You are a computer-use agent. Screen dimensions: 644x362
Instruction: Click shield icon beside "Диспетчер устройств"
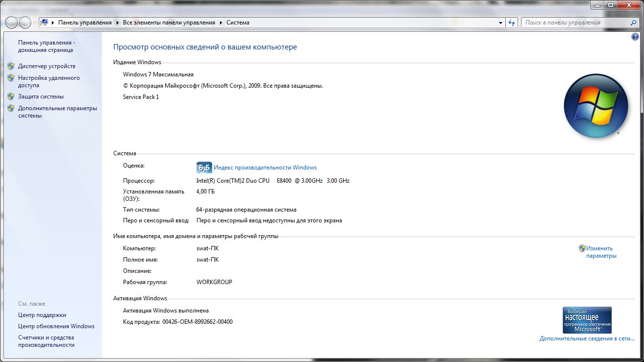click(11, 66)
